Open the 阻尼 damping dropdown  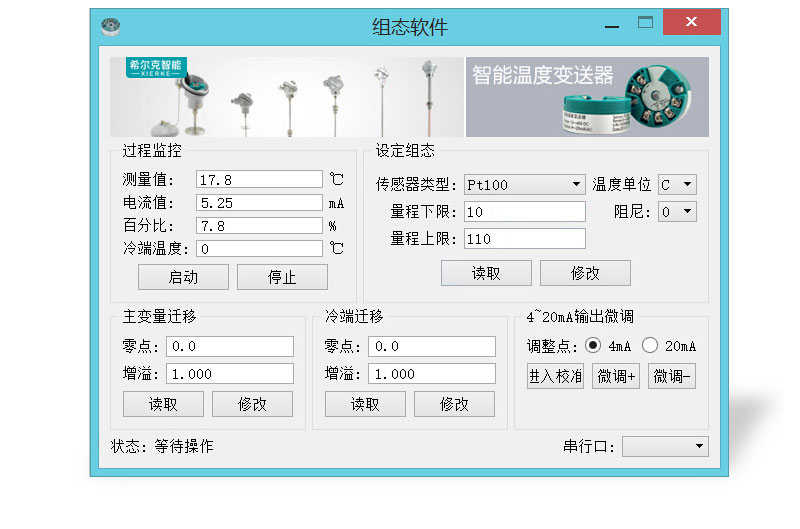click(x=677, y=212)
